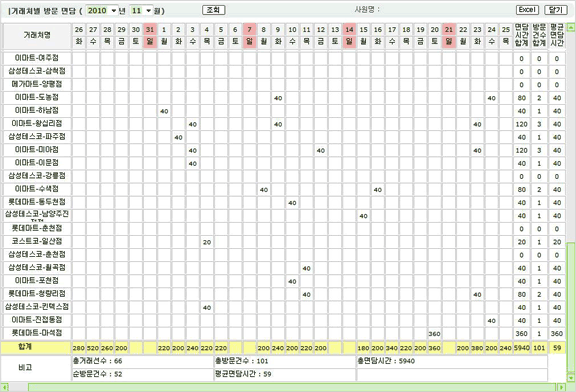Click the 5940 total interview time cell

click(x=522, y=348)
